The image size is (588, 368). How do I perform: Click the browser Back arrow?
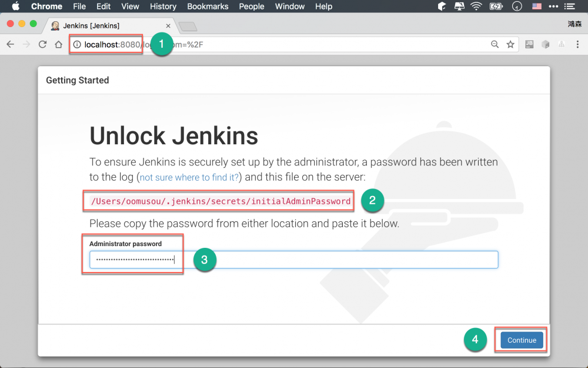tap(11, 44)
